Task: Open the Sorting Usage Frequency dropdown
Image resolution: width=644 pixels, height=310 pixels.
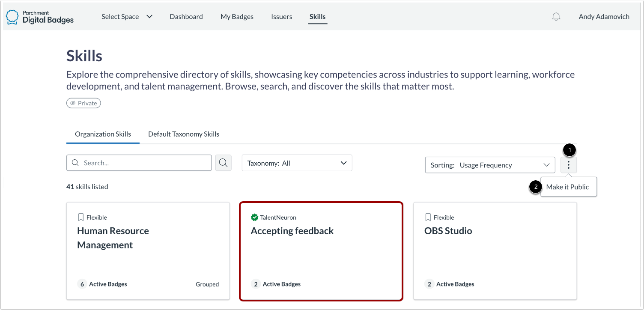Action: 490,165
